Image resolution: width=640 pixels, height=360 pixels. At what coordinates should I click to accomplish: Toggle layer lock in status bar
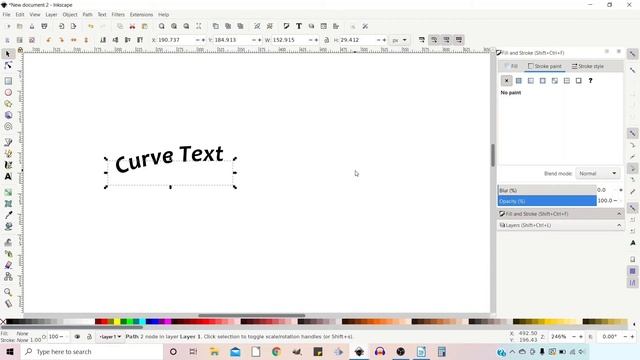tap(89, 337)
